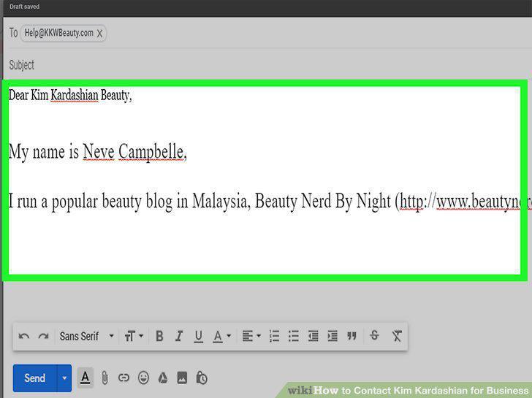This screenshot has height=398, width=532.
Task: Attach a file with paperclip
Action: pos(104,378)
